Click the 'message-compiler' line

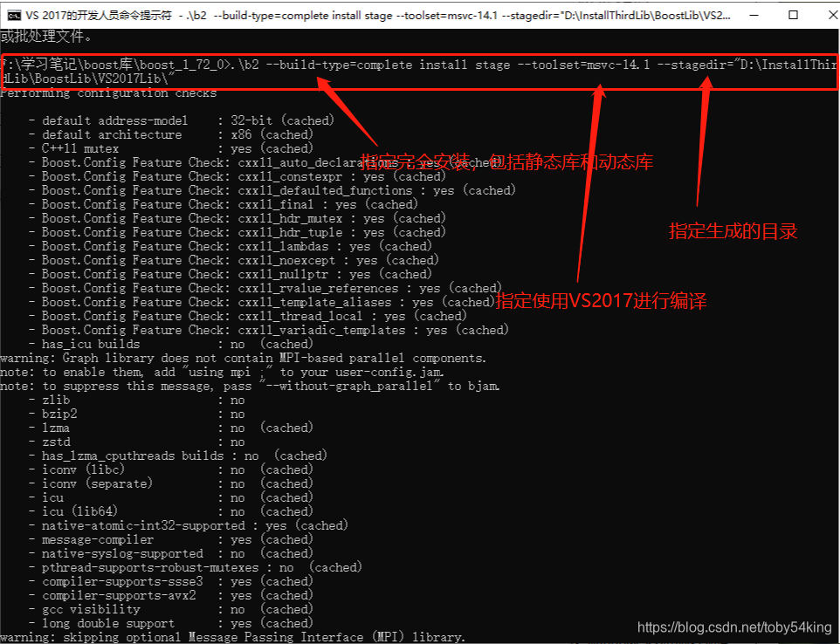(x=171, y=539)
